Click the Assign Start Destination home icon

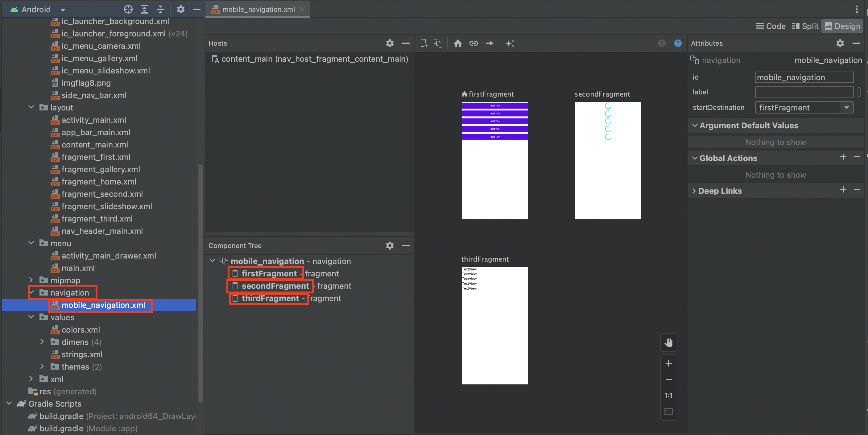pyautogui.click(x=457, y=43)
